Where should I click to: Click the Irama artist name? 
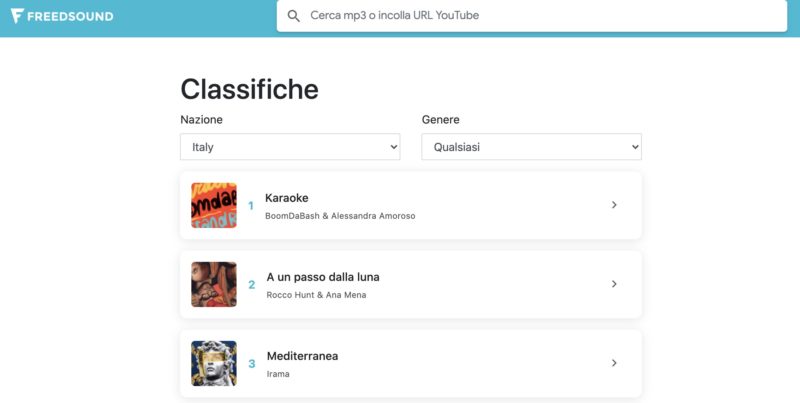(278, 374)
